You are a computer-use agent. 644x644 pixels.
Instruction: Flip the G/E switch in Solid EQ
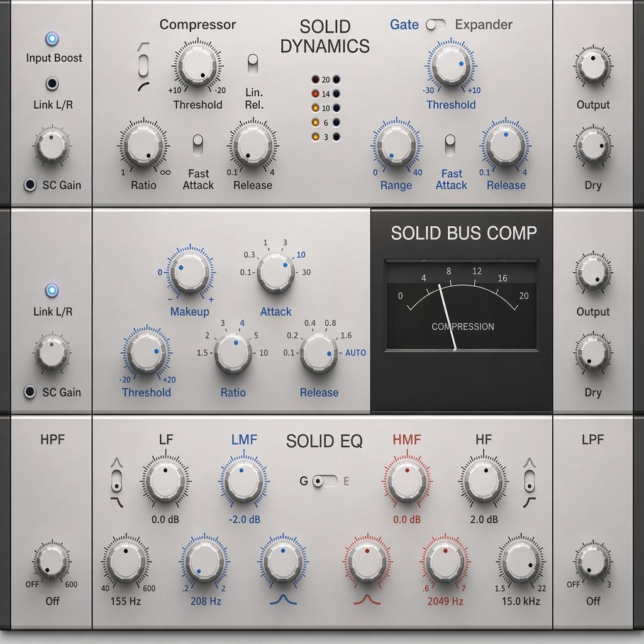coord(325,481)
